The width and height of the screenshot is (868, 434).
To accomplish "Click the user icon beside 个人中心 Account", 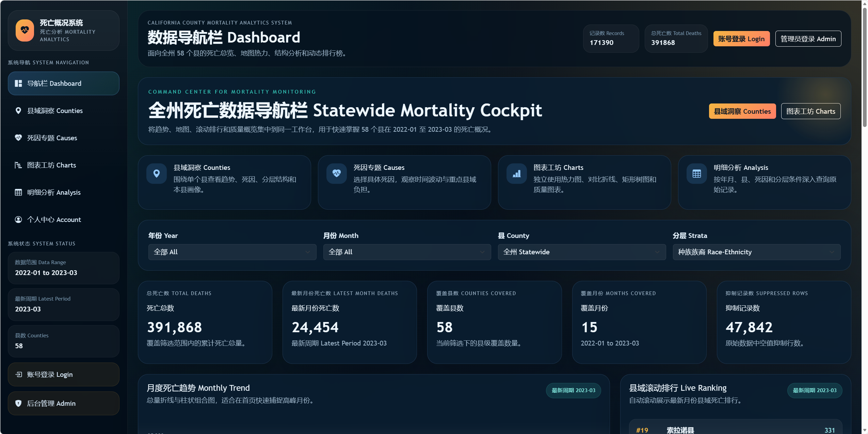I will tap(18, 220).
